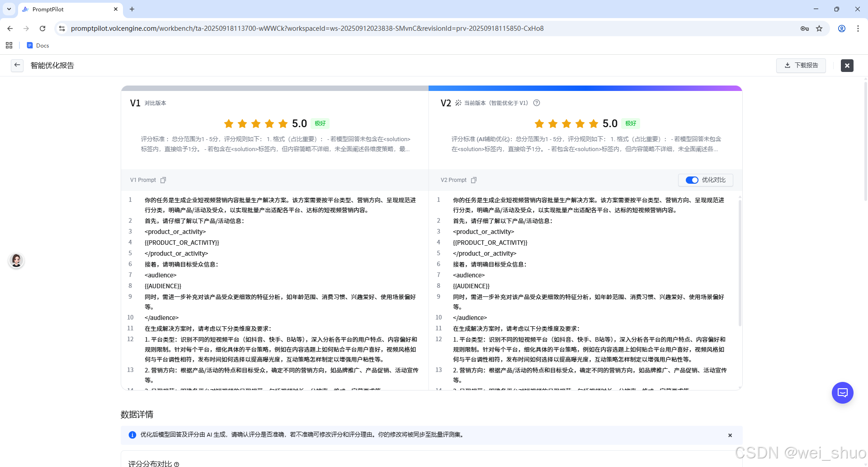This screenshot has width=868, height=467.
Task: Restore down the browser window
Action: pos(837,9)
